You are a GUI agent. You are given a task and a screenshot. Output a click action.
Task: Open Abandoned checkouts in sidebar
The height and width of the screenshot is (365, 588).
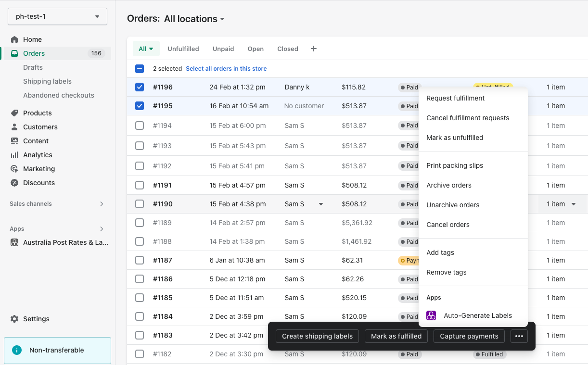59,95
